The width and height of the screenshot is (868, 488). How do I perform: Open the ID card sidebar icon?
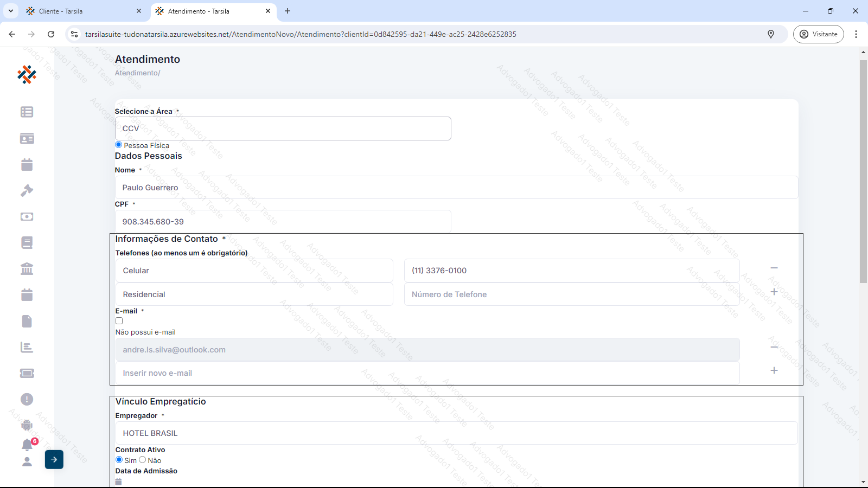coord(27,139)
